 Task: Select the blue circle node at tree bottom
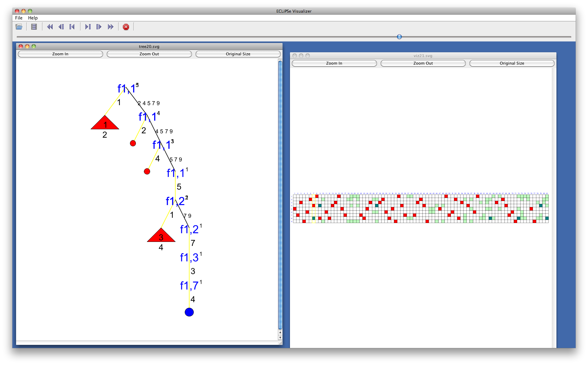point(189,312)
